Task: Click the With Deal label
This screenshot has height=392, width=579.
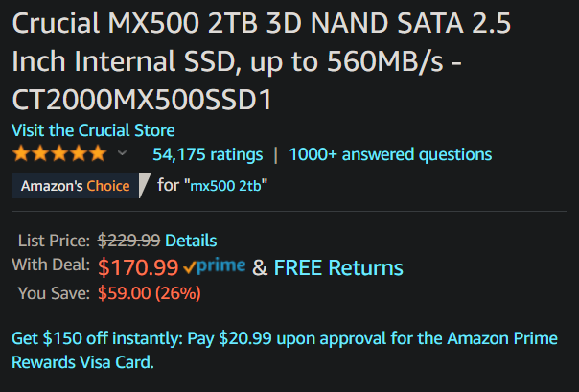Action: point(51,265)
